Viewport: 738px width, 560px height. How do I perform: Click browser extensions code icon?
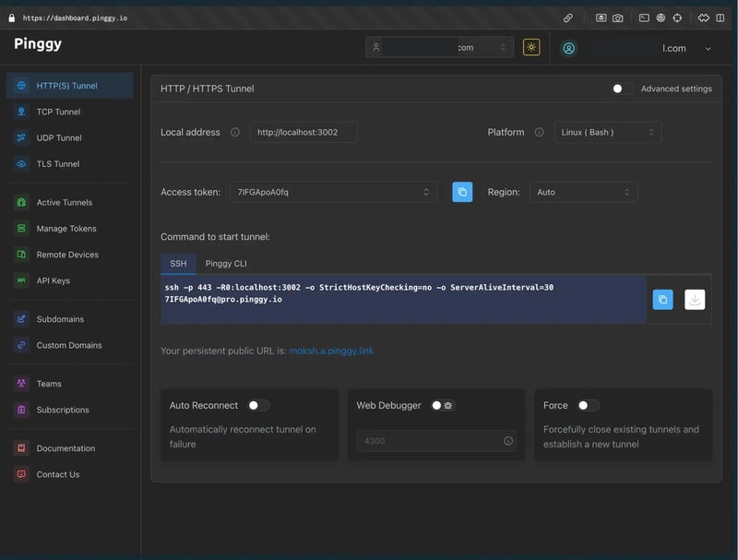pos(703,18)
